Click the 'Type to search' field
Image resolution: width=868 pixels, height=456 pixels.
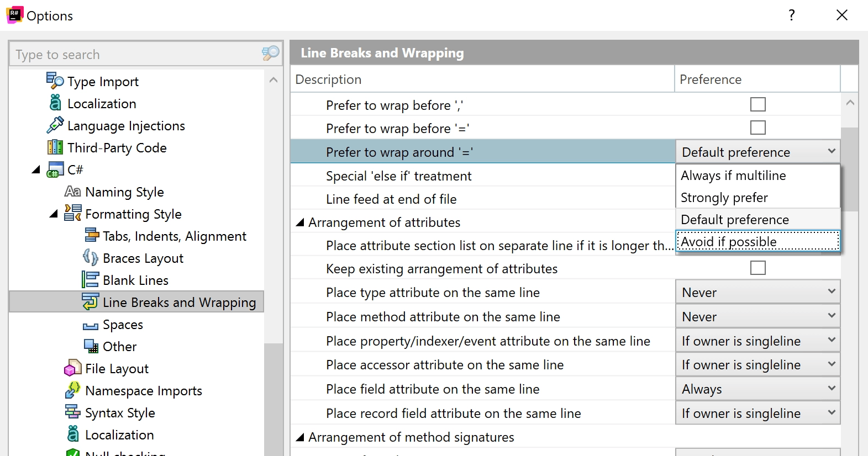[135, 54]
